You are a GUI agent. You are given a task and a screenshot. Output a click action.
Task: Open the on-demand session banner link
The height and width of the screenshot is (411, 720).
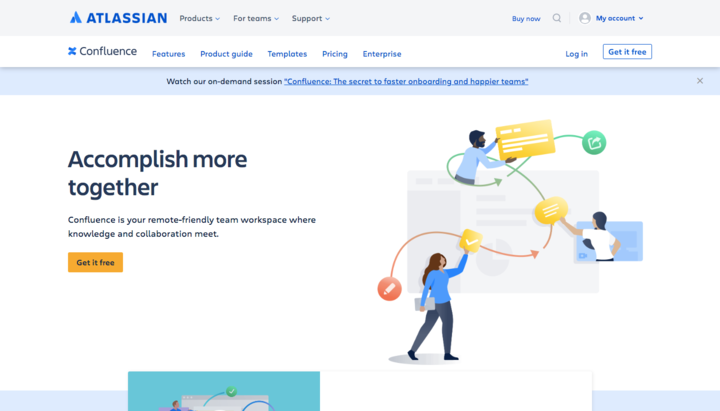(x=406, y=81)
